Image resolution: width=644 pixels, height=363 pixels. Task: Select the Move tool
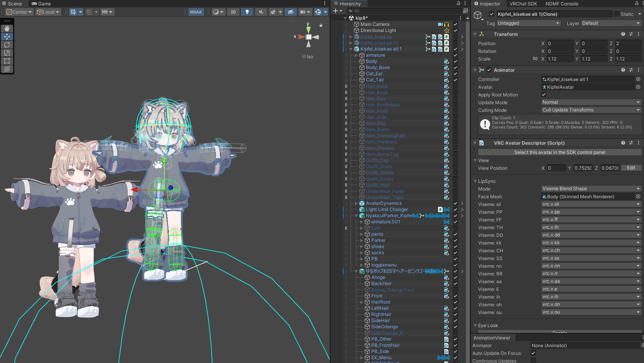point(7,37)
